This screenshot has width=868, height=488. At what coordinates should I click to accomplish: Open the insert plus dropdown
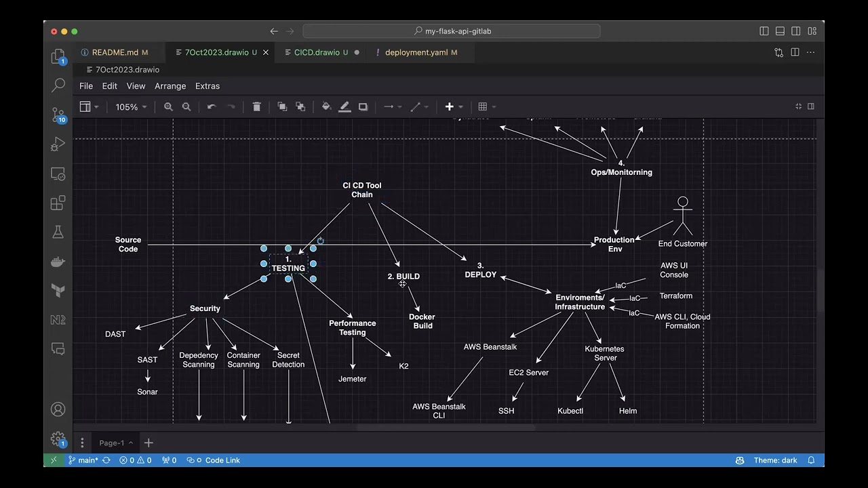click(x=454, y=107)
